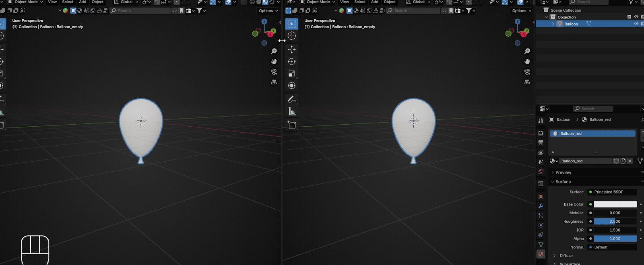Image resolution: width=644 pixels, height=265 pixels.
Task: Expand the Preview panel
Action: 563,173
